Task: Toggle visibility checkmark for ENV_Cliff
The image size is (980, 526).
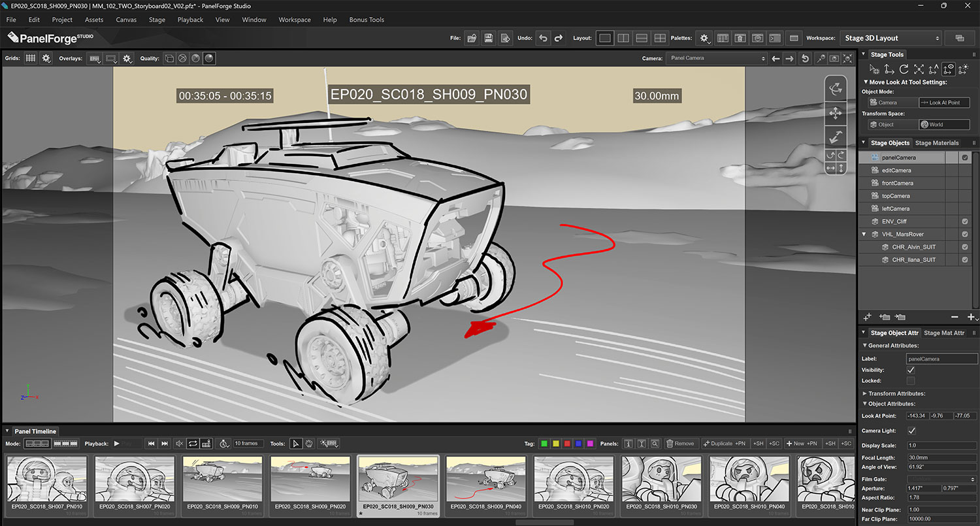Action: pyautogui.click(x=964, y=222)
